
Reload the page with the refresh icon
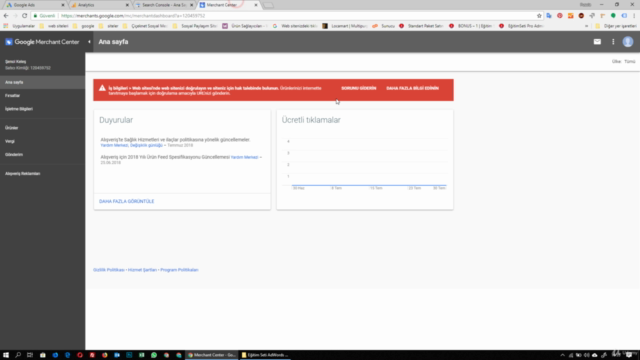pyautogui.click(x=24, y=16)
